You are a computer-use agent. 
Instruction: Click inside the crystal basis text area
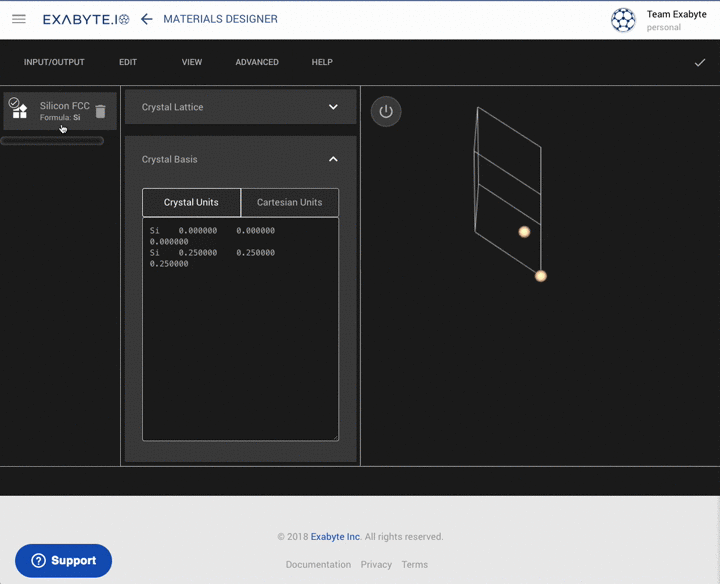click(x=240, y=340)
